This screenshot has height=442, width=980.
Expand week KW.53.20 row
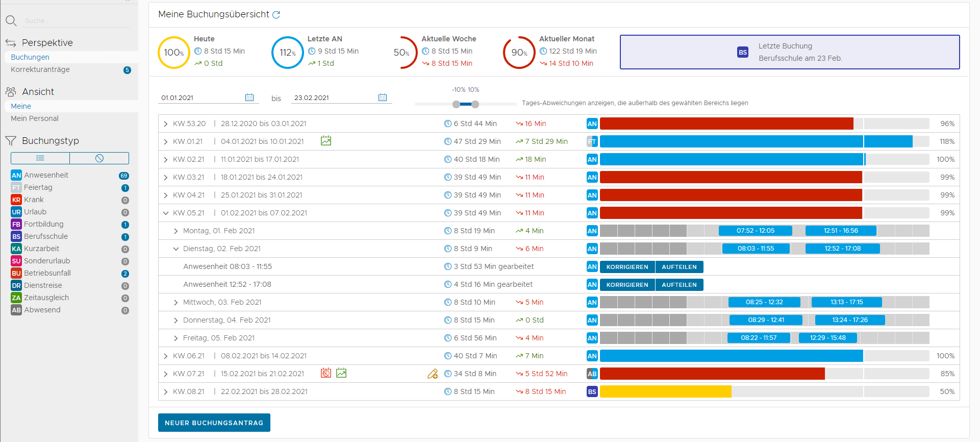click(166, 124)
